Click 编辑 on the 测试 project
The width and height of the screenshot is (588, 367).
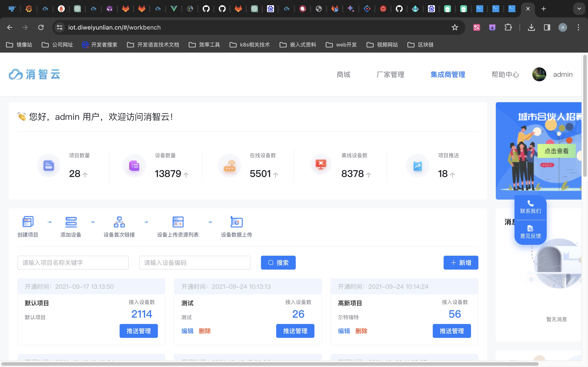(187, 331)
